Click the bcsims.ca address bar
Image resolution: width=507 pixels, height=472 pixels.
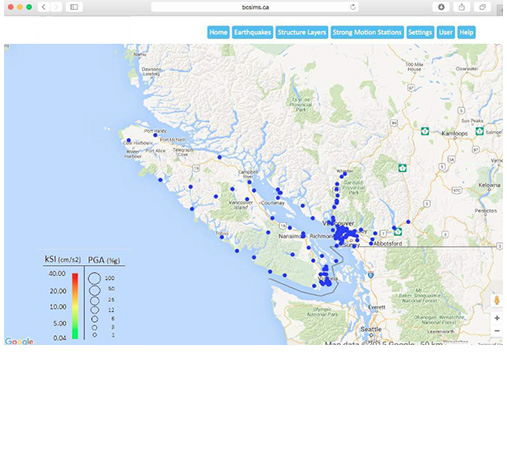pos(255,7)
